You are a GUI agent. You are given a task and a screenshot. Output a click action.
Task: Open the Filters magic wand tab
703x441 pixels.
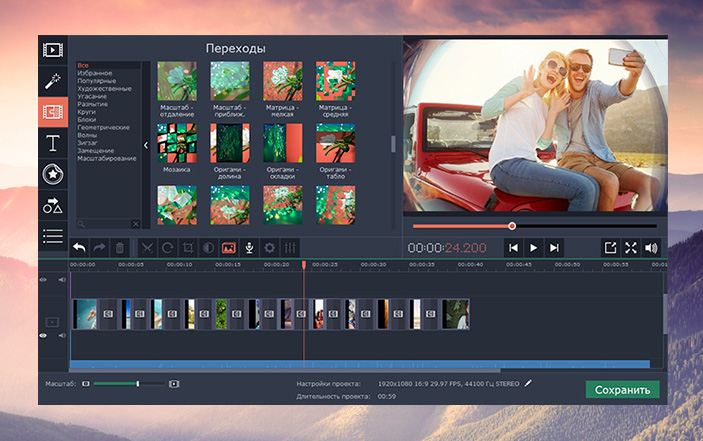pos(53,80)
